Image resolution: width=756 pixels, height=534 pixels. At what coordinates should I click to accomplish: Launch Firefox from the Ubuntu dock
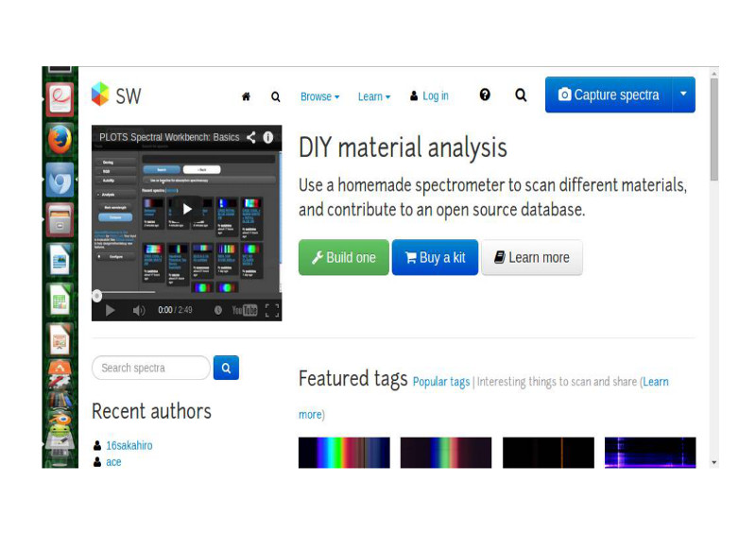click(x=60, y=139)
